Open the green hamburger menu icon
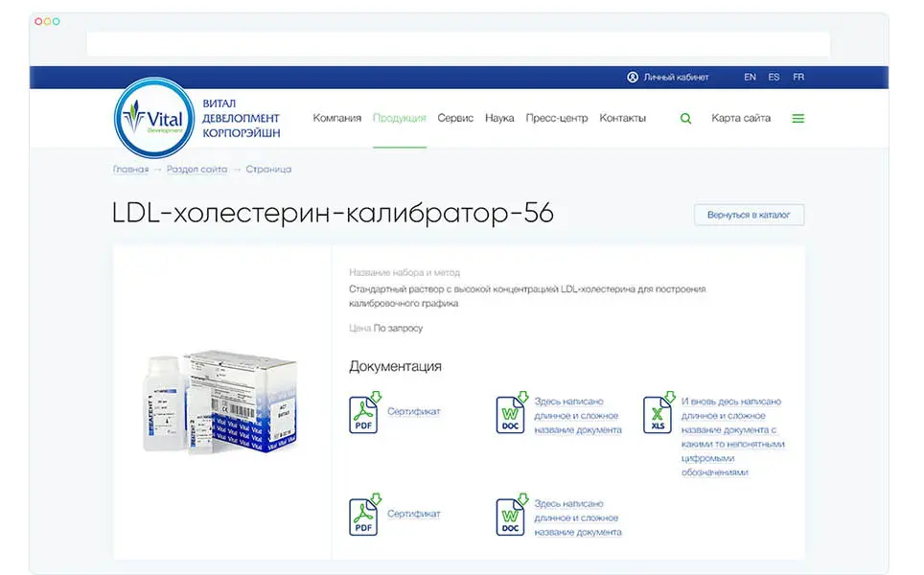Screen dimensions: 924x575 pos(797,119)
